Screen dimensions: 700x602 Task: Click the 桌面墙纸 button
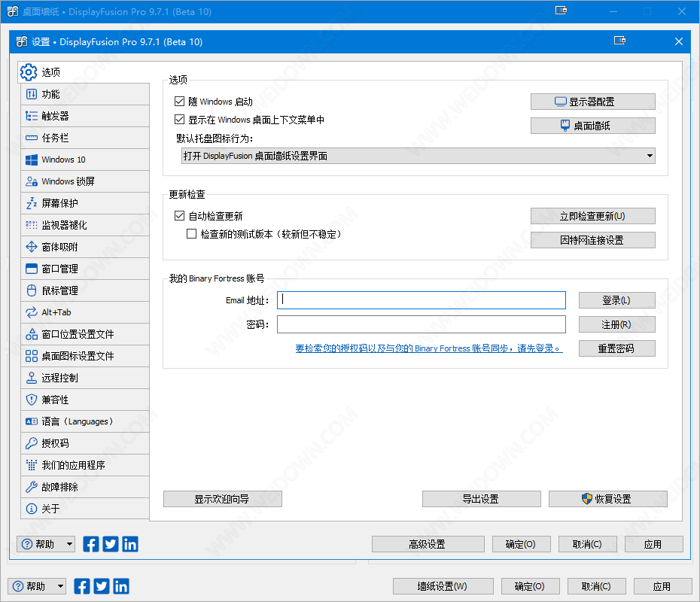(x=593, y=126)
